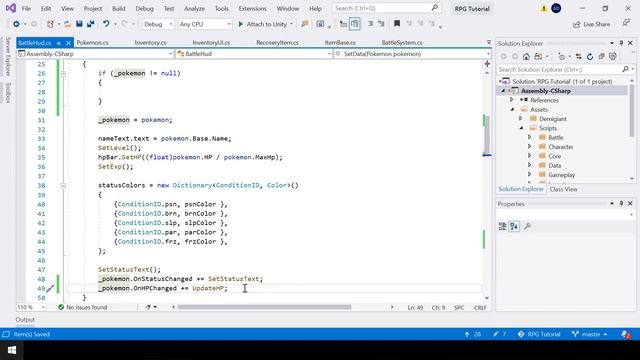Close the BattleHud.cs tab
This screenshot has height=360, width=640.
(x=68, y=43)
